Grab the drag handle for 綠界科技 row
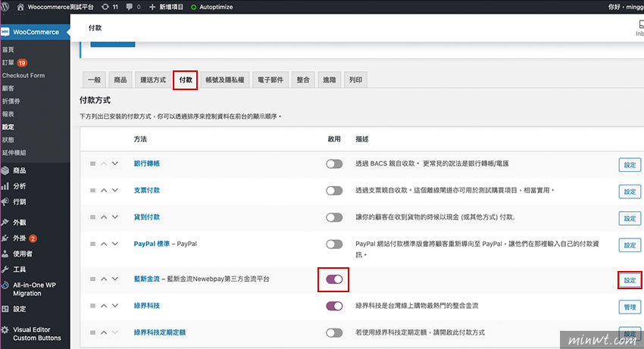Viewport: 644px width, 349px height. 93,306
